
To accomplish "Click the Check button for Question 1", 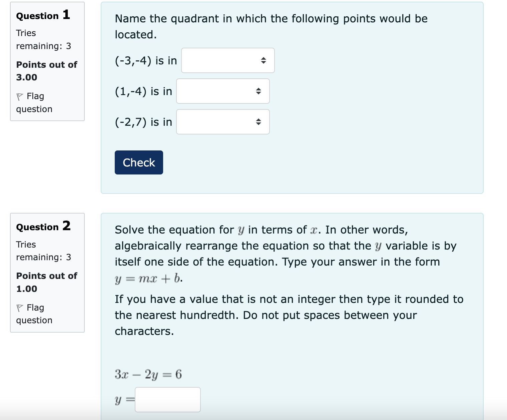I will [139, 162].
